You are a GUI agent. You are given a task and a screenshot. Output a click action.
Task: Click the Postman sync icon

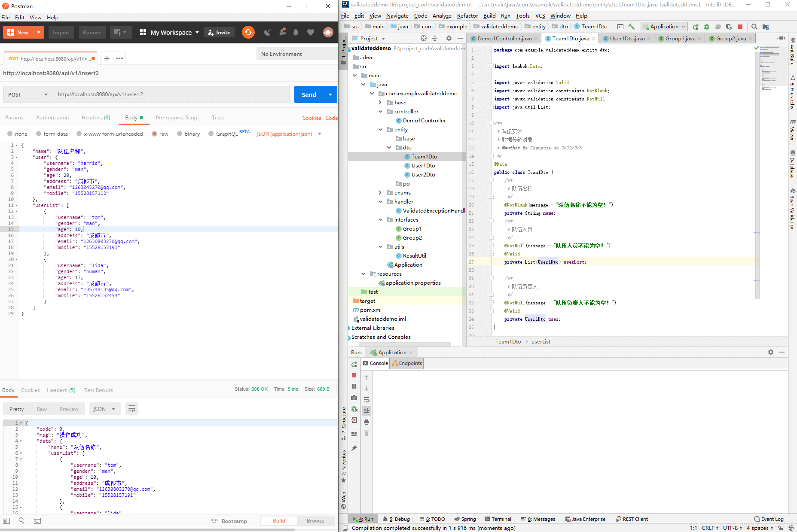[248, 32]
